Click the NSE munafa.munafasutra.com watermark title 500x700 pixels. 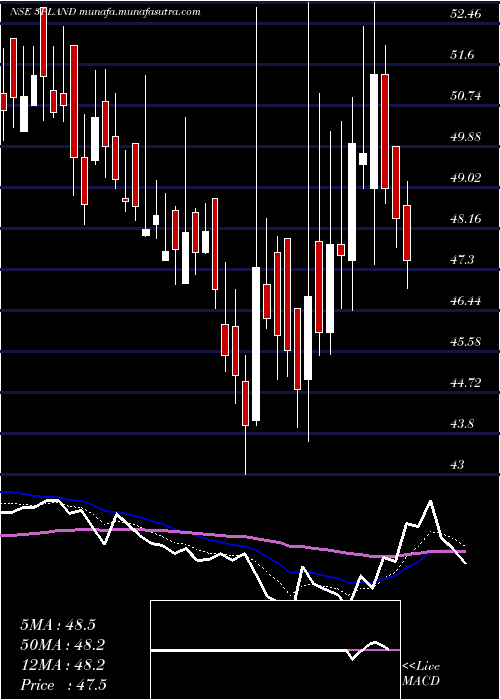[x=105, y=12]
